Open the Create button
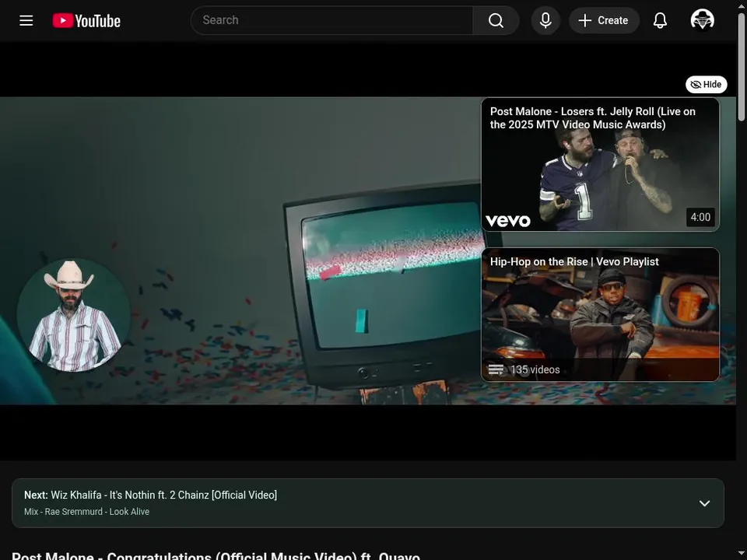This screenshot has width=747, height=560. point(604,20)
